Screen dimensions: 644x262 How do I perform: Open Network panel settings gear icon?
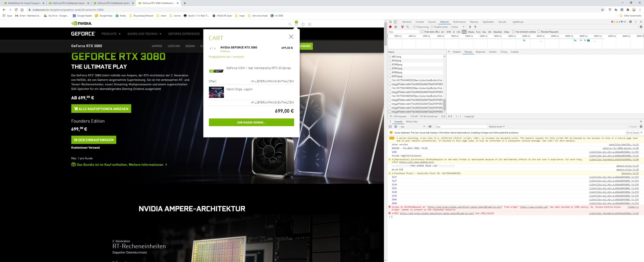pyautogui.click(x=641, y=27)
